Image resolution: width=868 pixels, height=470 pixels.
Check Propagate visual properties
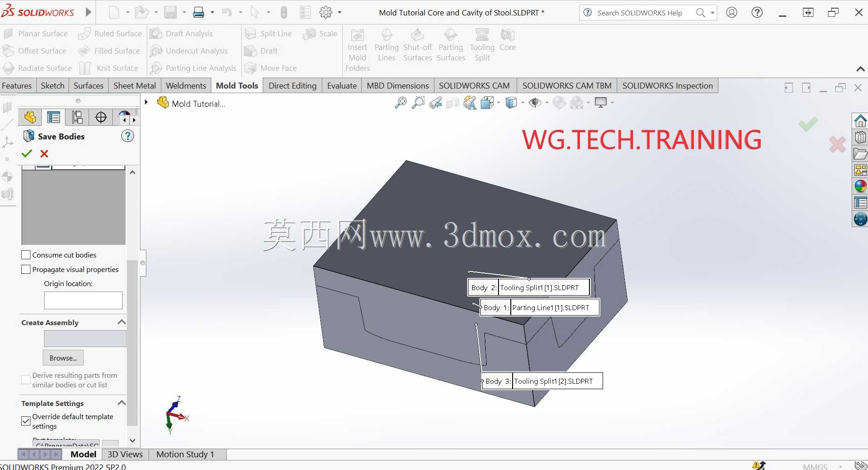click(x=26, y=269)
